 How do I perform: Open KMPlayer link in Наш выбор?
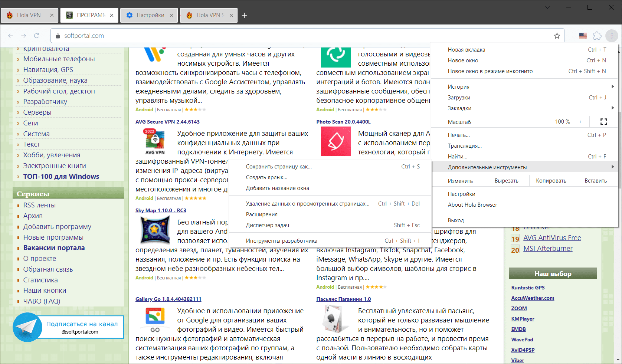pyautogui.click(x=523, y=319)
